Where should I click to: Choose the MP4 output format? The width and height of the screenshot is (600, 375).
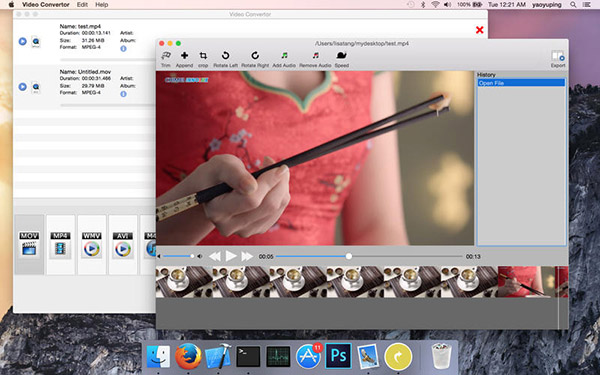pos(60,245)
